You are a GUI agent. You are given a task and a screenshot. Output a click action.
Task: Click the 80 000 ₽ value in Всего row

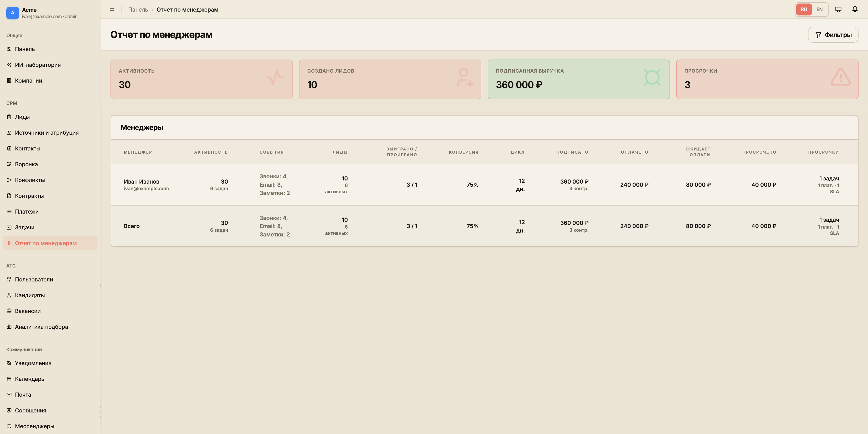click(698, 226)
